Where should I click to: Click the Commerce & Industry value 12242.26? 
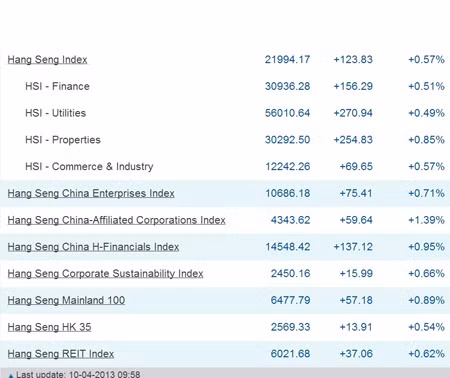287,166
